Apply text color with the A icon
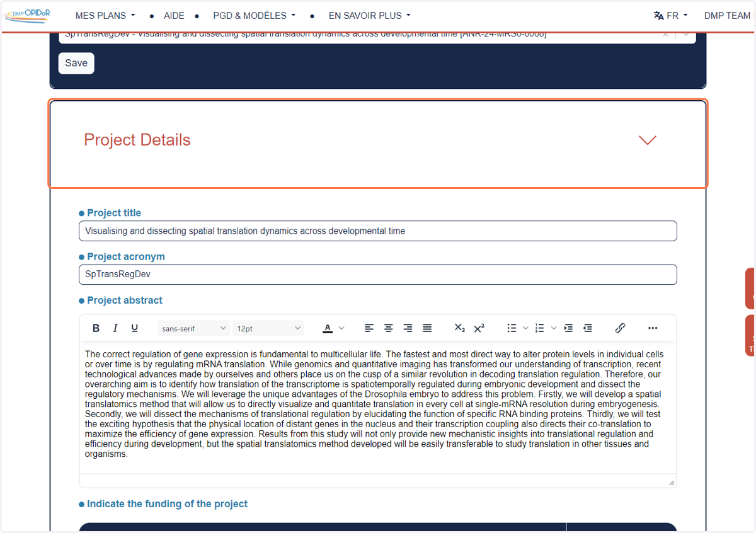 tap(328, 328)
